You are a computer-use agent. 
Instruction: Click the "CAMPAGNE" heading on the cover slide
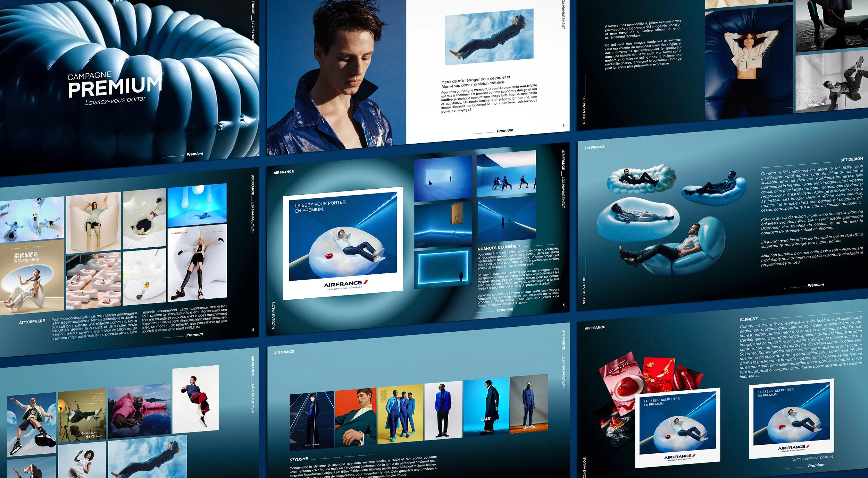pos(89,76)
